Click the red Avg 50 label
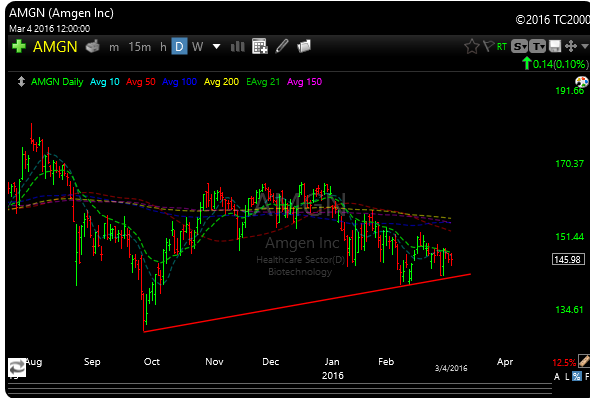Screen dimensions: 590x398 [x=141, y=82]
